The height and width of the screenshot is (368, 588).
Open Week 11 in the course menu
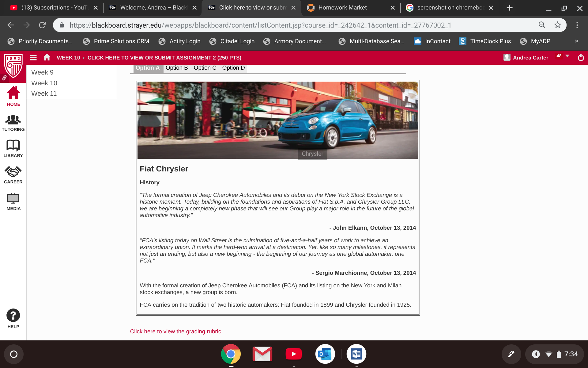(44, 94)
